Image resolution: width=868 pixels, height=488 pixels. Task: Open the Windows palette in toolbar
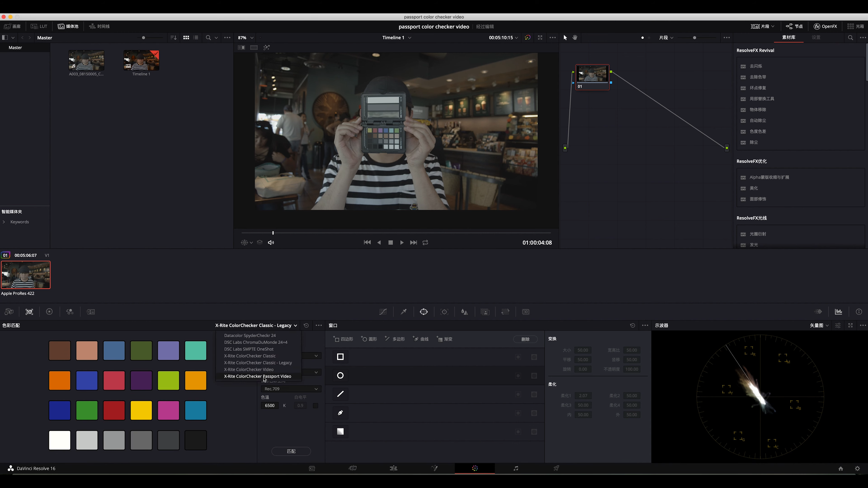[x=424, y=312]
